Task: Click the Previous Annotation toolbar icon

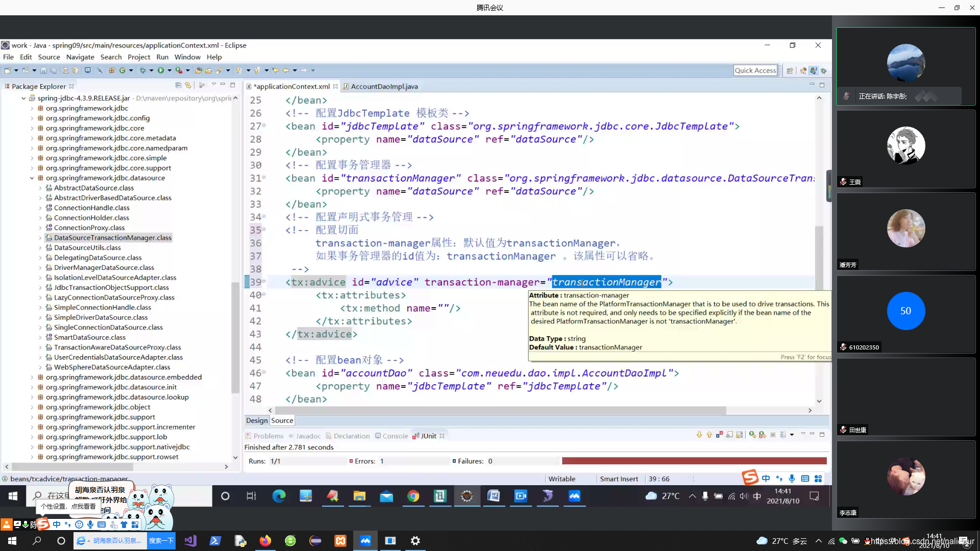Action: 257,70
